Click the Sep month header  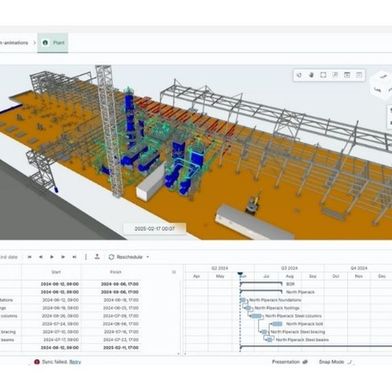(x=312, y=276)
